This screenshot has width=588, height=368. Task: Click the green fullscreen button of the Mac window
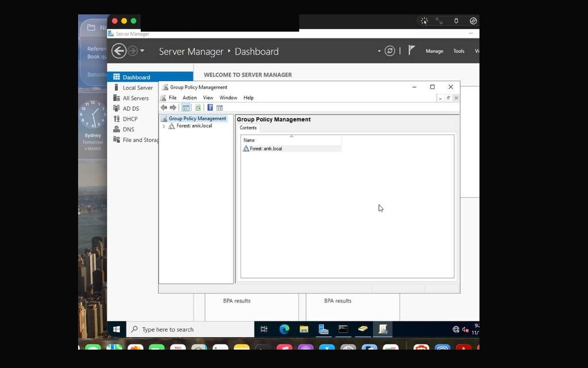tap(133, 21)
